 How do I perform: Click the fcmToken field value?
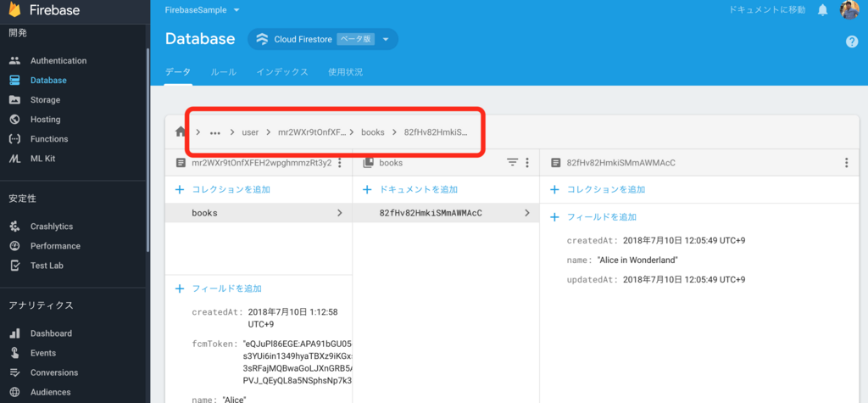298,362
